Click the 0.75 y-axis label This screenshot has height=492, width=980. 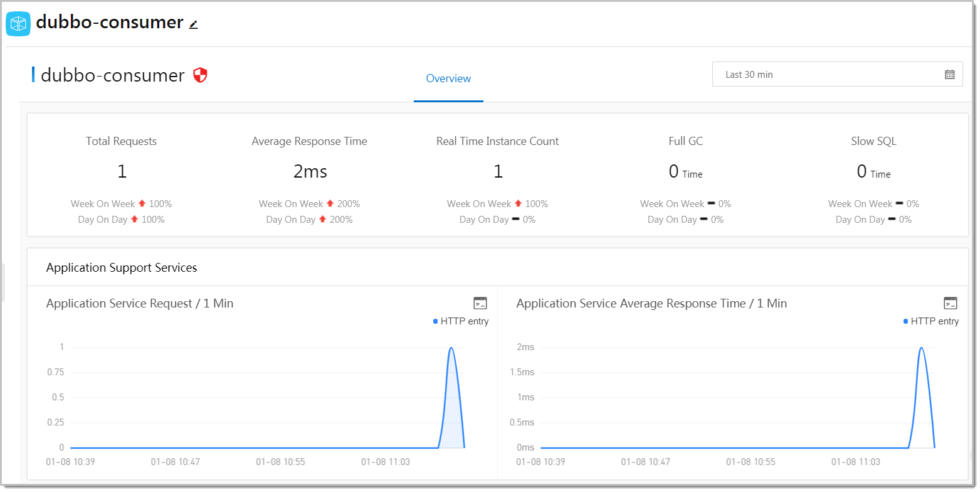point(55,372)
